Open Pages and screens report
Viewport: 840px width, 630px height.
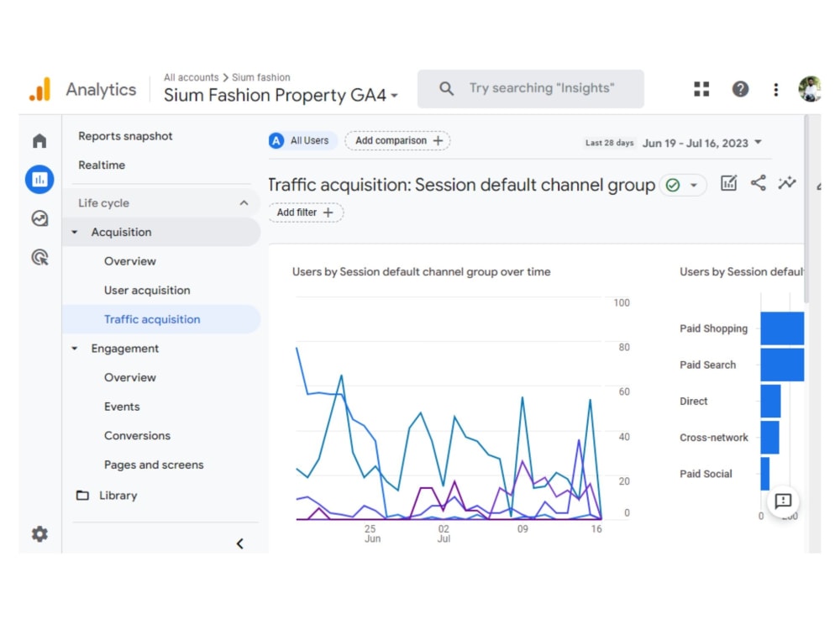(x=154, y=465)
